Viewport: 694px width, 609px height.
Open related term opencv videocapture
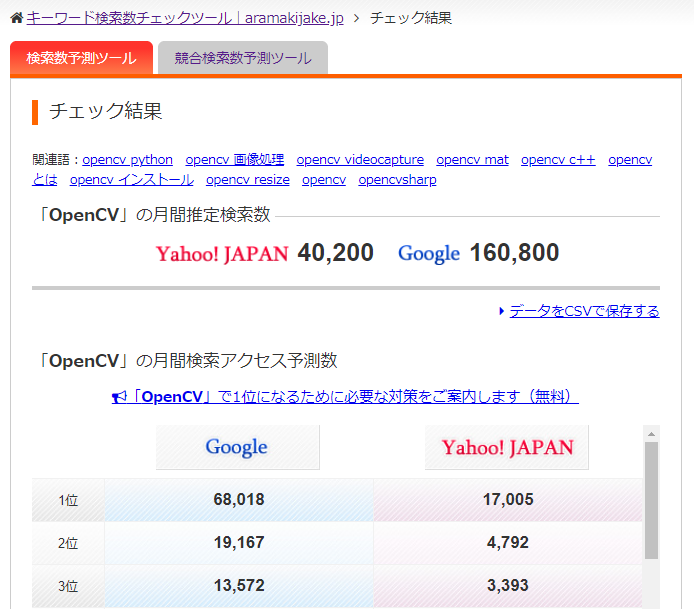tap(360, 160)
